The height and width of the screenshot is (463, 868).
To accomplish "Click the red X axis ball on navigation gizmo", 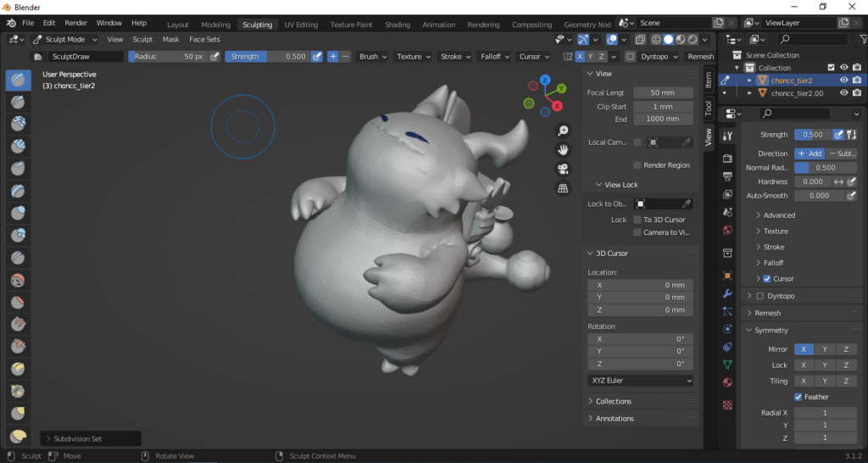I will tap(557, 106).
